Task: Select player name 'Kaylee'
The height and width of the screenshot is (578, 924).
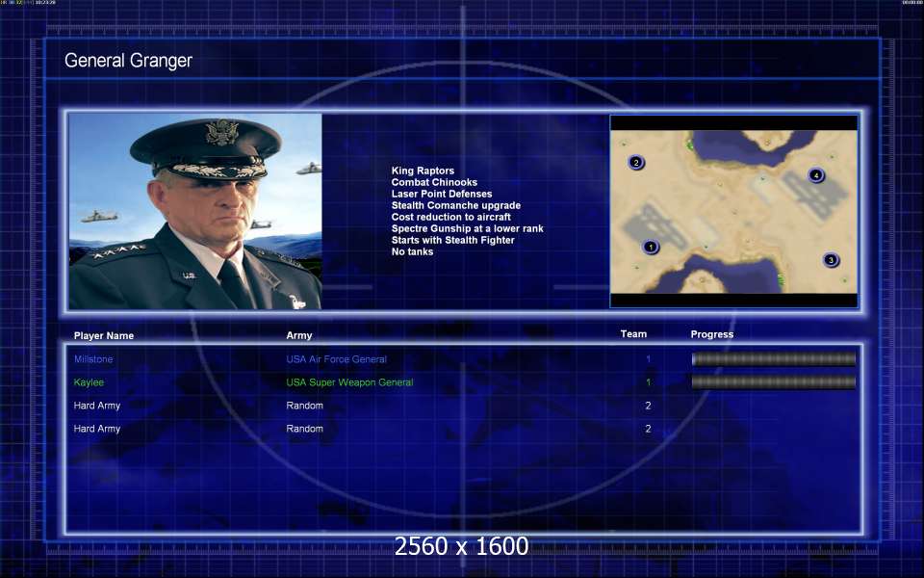Action: coord(89,382)
